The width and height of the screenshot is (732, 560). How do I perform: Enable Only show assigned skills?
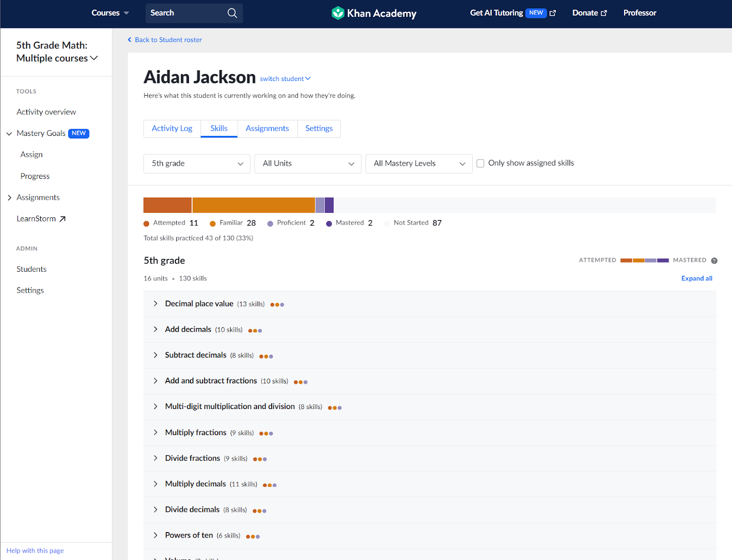click(480, 163)
